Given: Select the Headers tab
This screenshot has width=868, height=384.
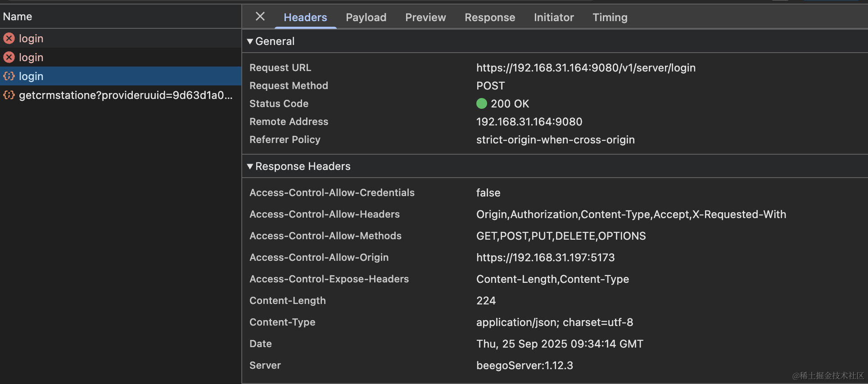Looking at the screenshot, I should (x=305, y=18).
